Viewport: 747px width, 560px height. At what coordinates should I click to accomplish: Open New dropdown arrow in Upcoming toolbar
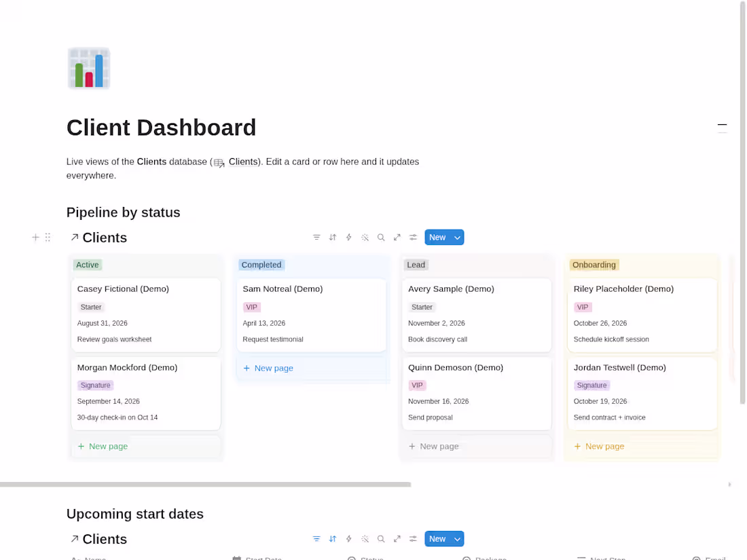pos(457,538)
